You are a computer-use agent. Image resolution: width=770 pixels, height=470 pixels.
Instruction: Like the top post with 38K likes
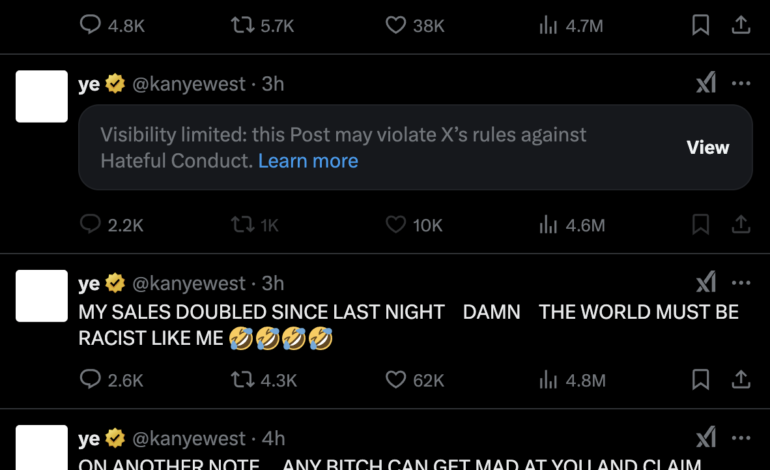tap(396, 26)
